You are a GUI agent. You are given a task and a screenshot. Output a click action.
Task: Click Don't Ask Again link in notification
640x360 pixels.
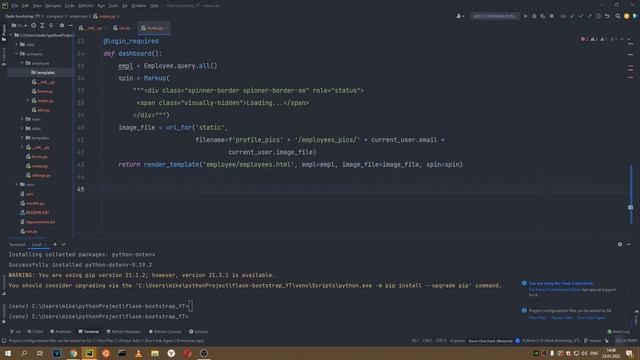591,318
